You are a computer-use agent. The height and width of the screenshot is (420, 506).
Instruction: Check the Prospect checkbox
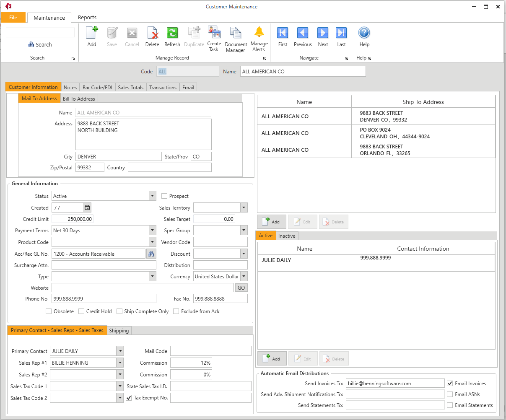[164, 196]
